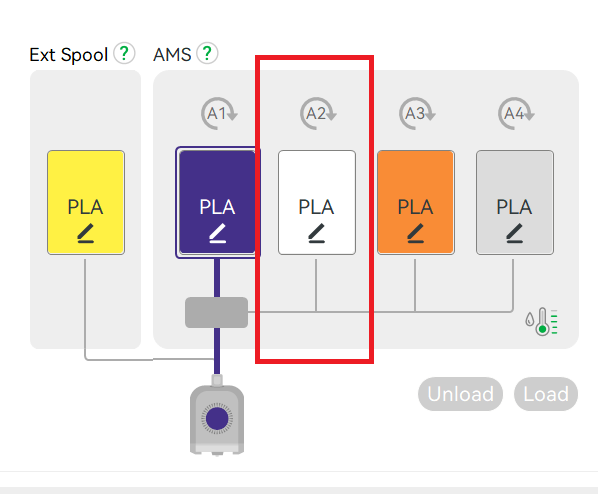Click the AMS humidity thermometer indicator
The image size is (598, 494).
tap(542, 322)
